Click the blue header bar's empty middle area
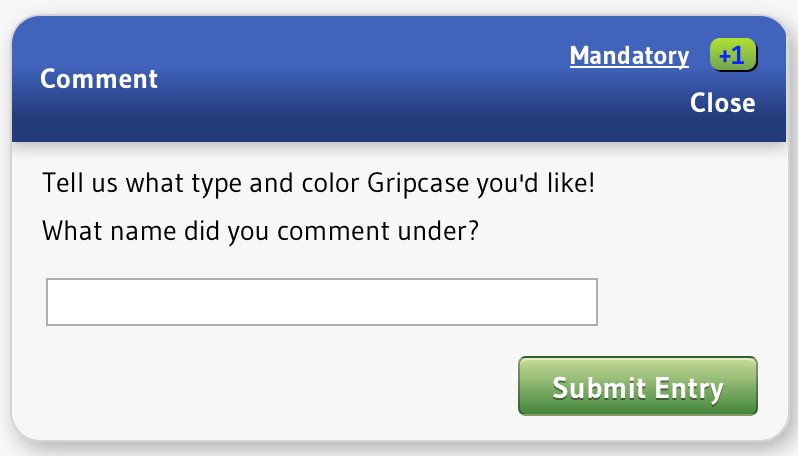 360,80
